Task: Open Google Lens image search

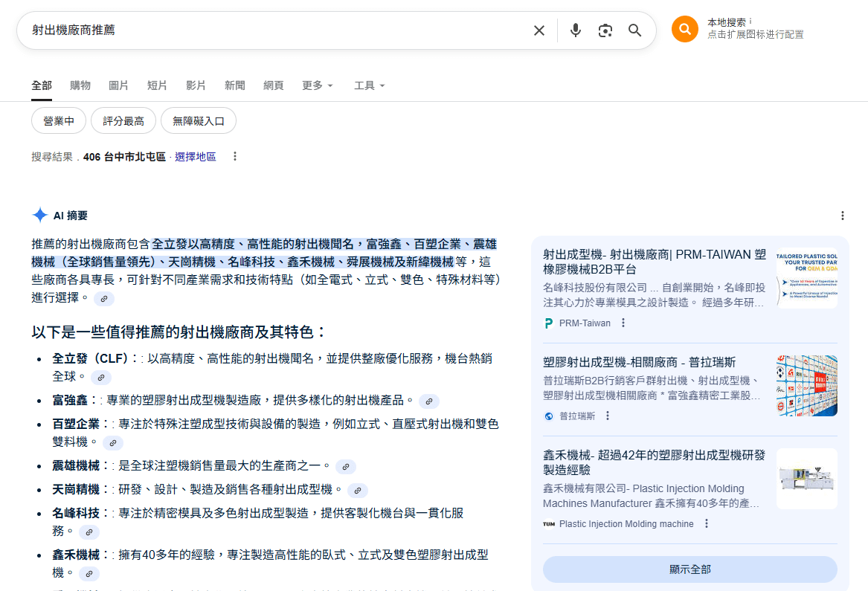Action: pos(605,30)
